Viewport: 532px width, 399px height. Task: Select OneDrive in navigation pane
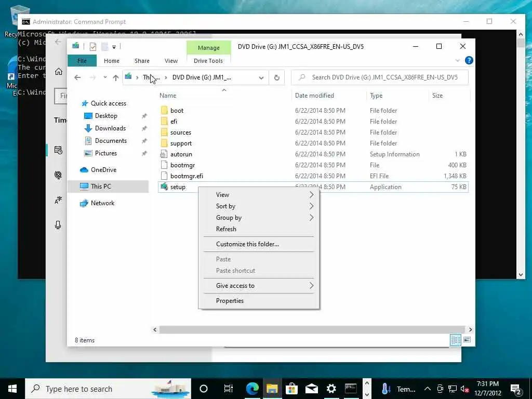coord(103,170)
